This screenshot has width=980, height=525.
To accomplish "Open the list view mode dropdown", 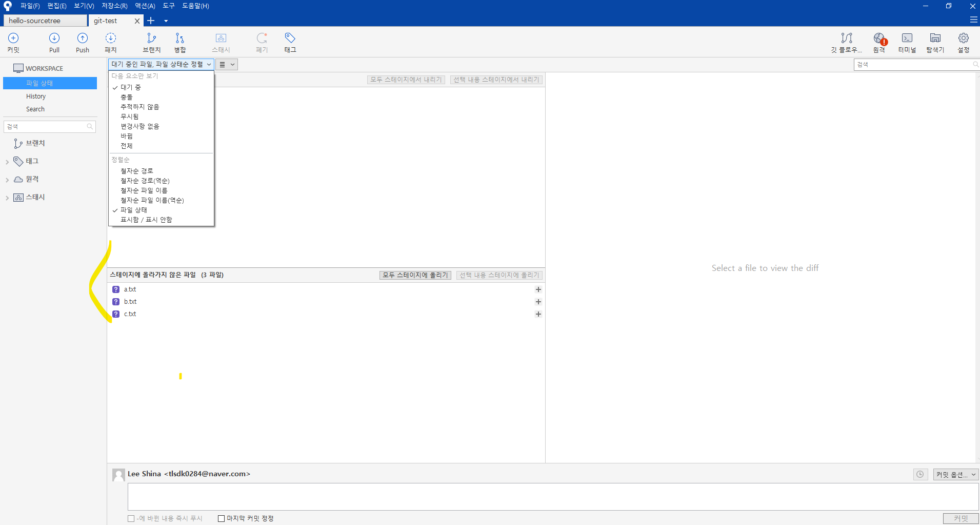I will pos(227,64).
